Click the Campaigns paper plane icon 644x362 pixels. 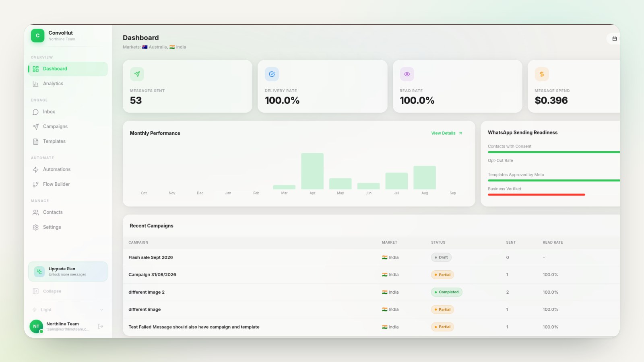pyautogui.click(x=35, y=127)
